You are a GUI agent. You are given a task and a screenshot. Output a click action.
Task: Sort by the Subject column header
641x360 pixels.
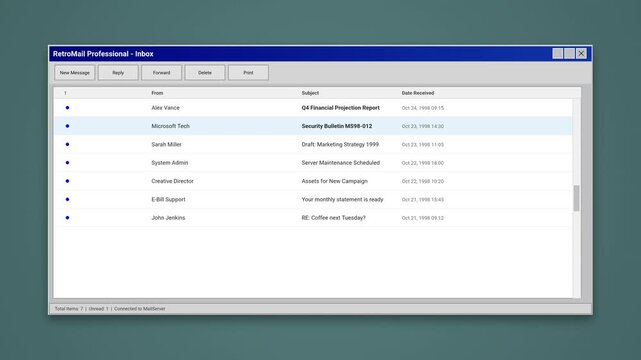coord(310,93)
